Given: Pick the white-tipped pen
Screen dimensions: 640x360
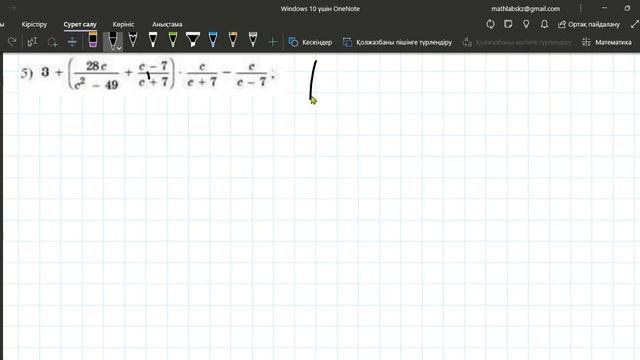Looking at the screenshot, I should pyautogui.click(x=153, y=40).
